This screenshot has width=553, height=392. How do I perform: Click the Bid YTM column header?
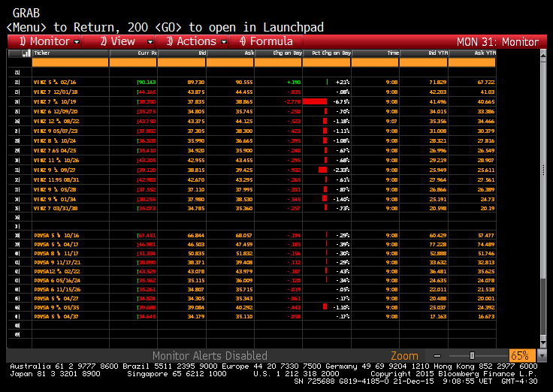[424, 53]
